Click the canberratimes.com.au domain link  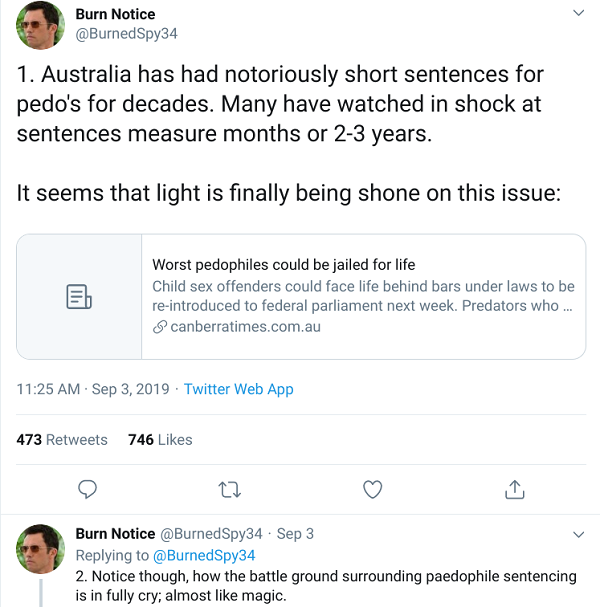pos(245,326)
